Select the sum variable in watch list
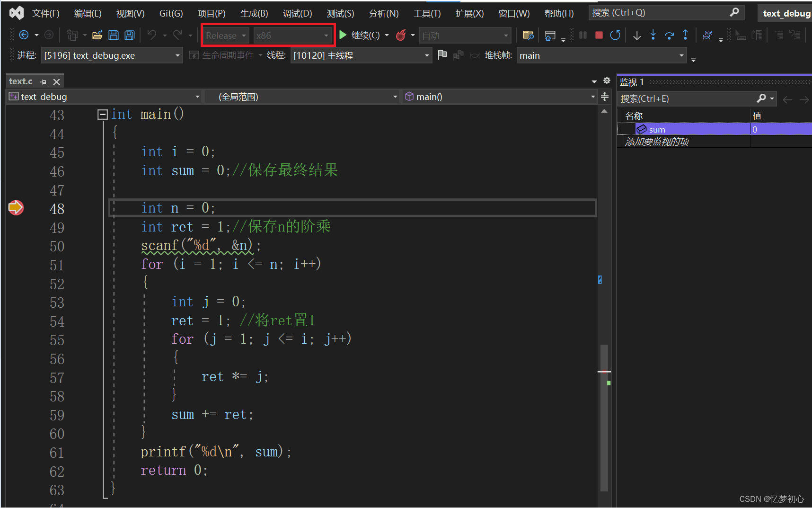This screenshot has width=812, height=508. [x=657, y=129]
